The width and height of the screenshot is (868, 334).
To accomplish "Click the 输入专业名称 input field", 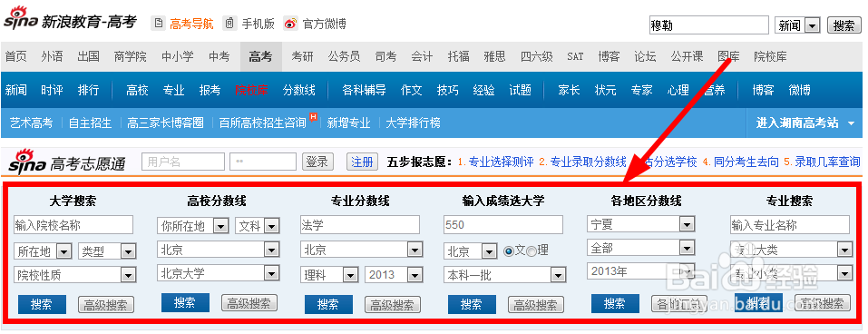I will tap(790, 225).
